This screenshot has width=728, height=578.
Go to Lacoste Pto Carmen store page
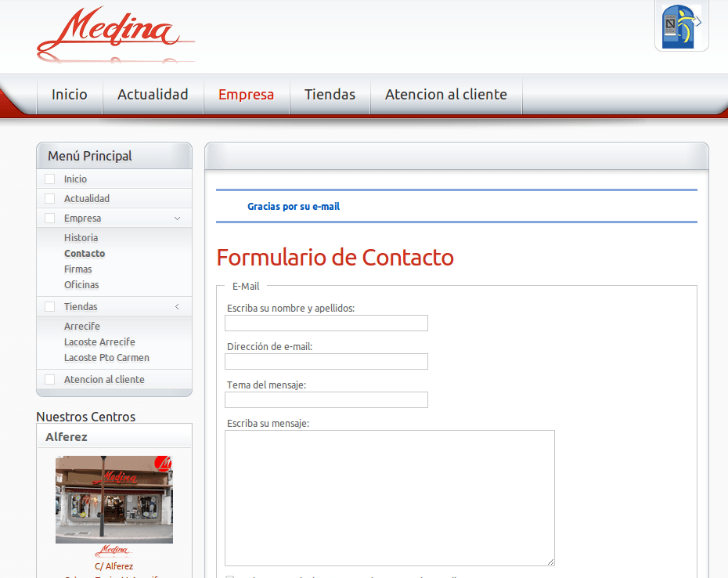106,358
